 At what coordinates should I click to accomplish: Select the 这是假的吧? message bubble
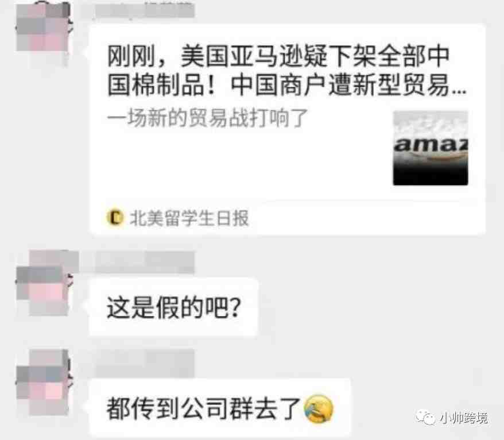click(173, 307)
